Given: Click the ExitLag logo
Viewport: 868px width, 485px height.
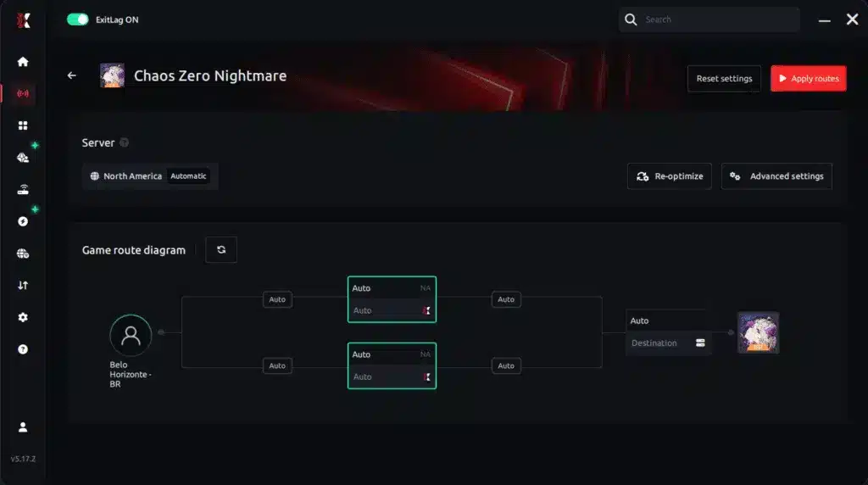Looking at the screenshot, I should coord(23,20).
